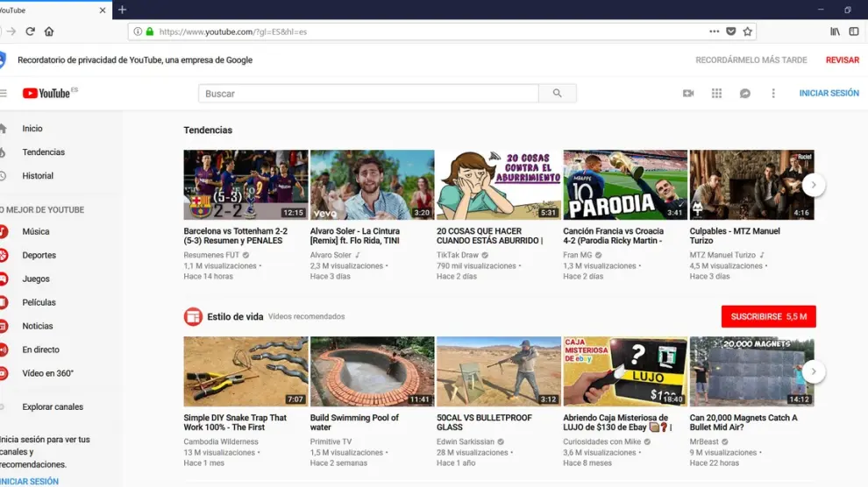Image resolution: width=868 pixels, height=487 pixels.
Task: Reload the page with the refresh icon
Action: pos(30,32)
